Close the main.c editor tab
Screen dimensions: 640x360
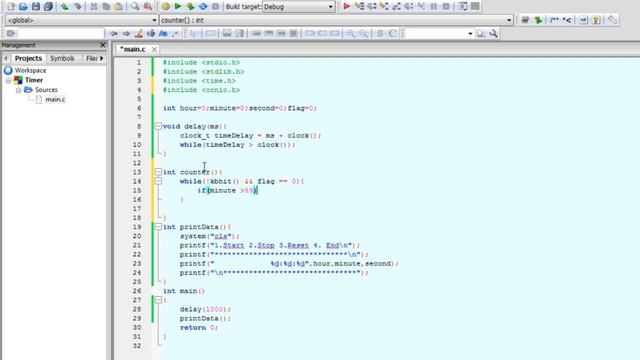click(x=154, y=49)
